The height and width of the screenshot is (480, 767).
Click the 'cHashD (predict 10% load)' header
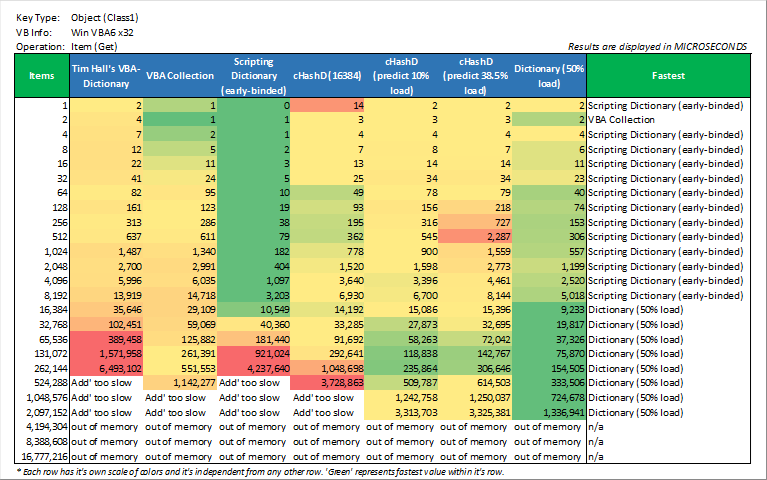click(401, 76)
